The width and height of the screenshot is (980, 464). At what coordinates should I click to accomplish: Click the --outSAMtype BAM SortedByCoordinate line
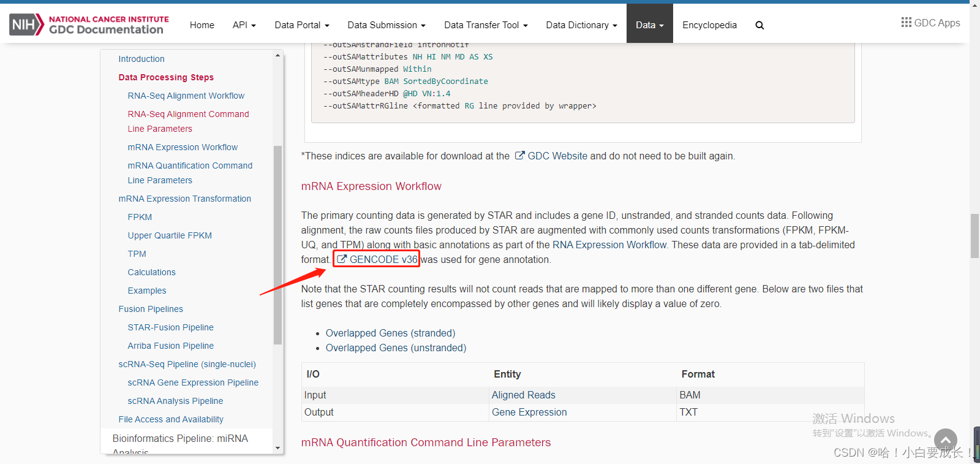(405, 82)
